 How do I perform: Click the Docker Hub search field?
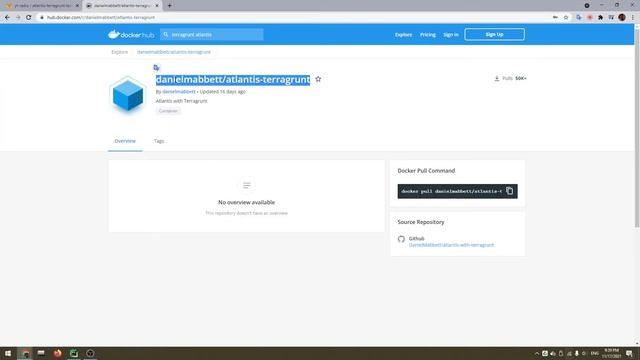coord(212,35)
